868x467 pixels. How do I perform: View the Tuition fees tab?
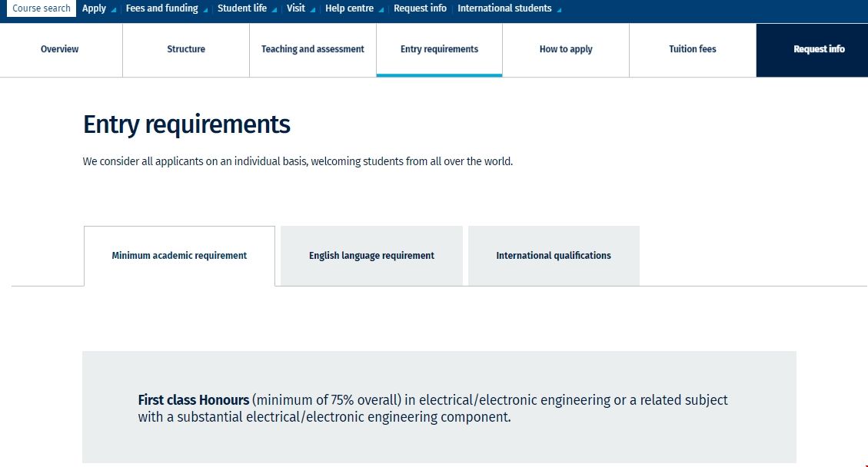click(692, 49)
